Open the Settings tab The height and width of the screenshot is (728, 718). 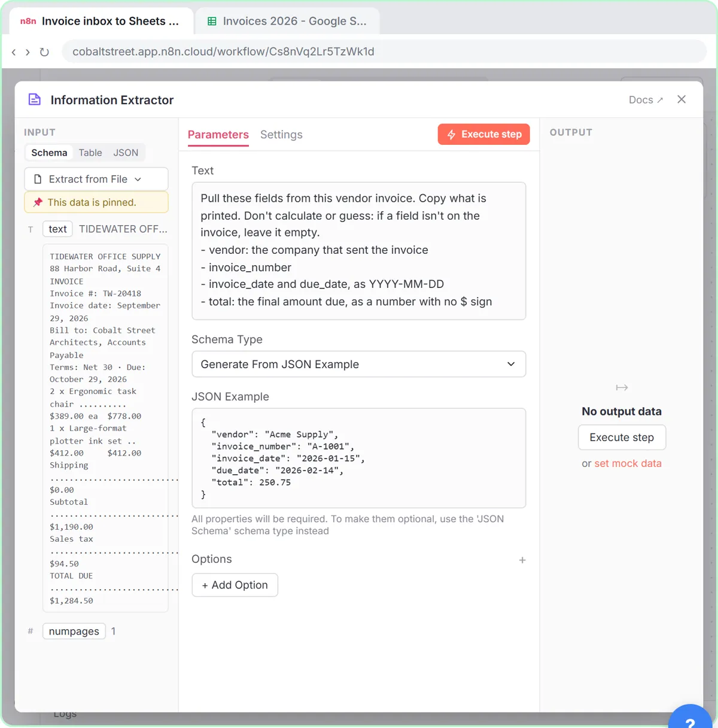(281, 135)
